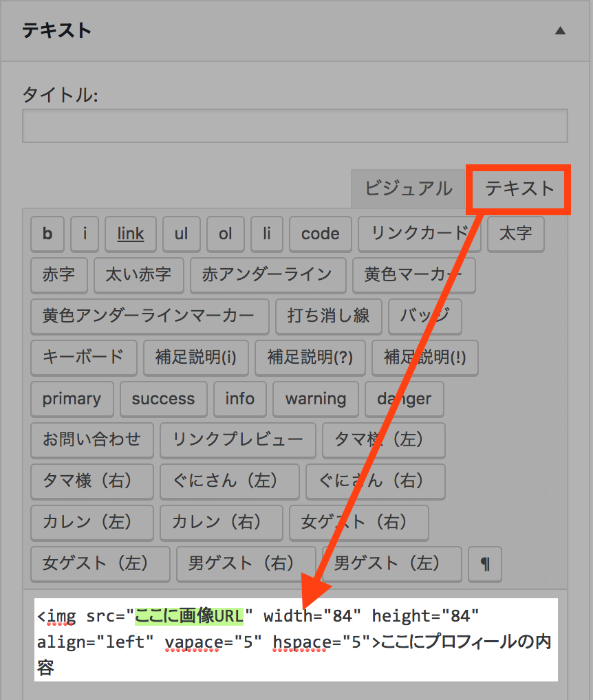This screenshot has width=593, height=700.
Task: Switch to the テキスト editor tab
Action: point(519,189)
